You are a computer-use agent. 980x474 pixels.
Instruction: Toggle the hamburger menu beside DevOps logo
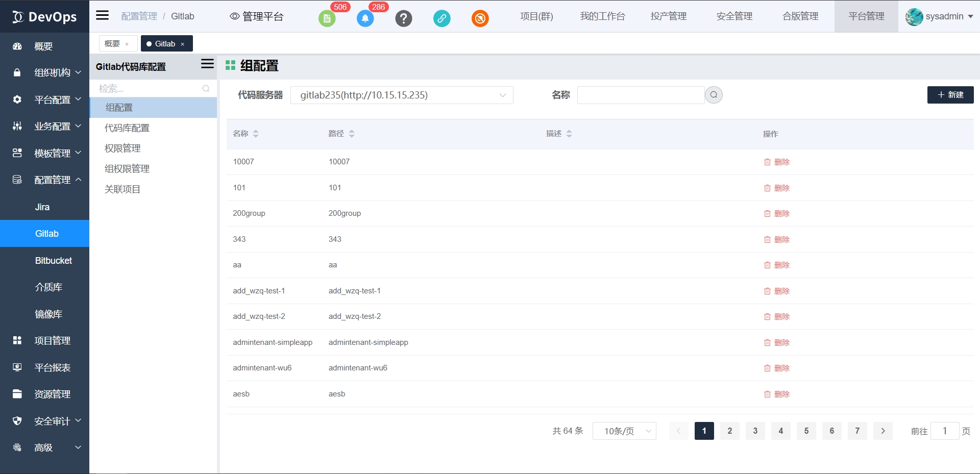(103, 15)
